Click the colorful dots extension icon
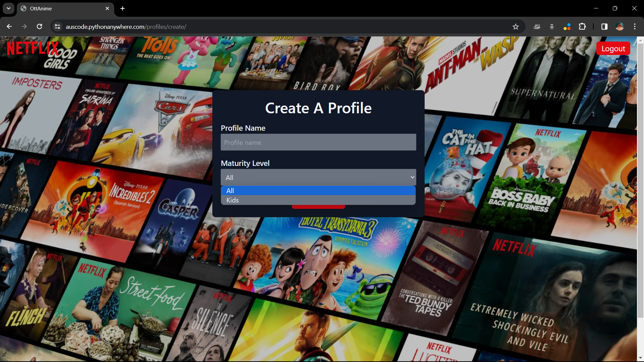Image resolution: width=644 pixels, height=362 pixels. pyautogui.click(x=567, y=26)
